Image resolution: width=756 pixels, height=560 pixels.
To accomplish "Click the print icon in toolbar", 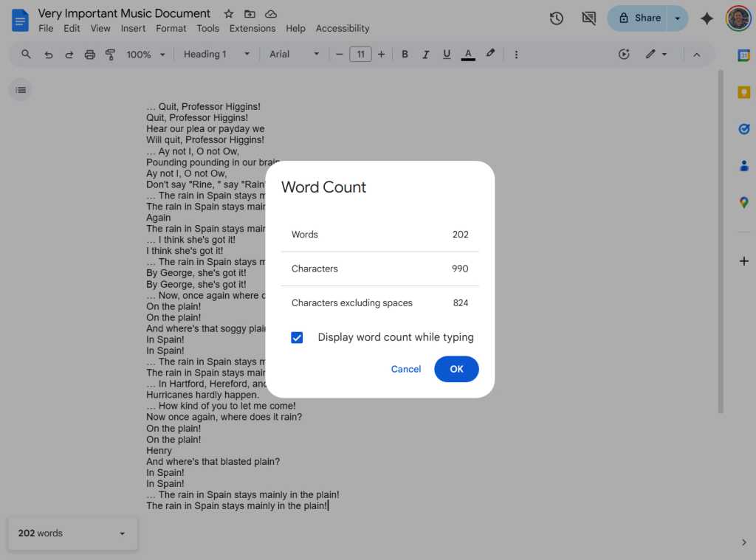I will coord(90,55).
